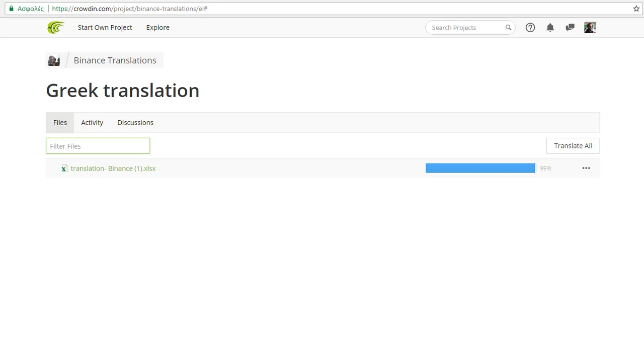Switch to the Files tab
Image resolution: width=644 pixels, height=355 pixels.
(x=60, y=123)
